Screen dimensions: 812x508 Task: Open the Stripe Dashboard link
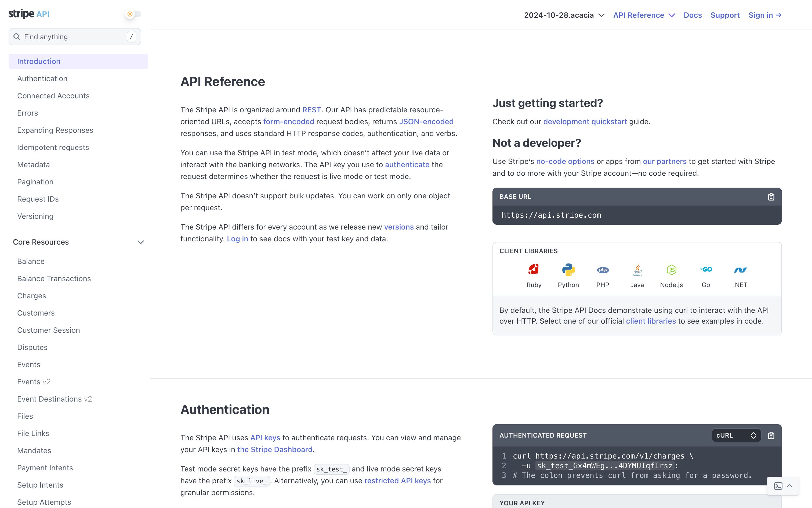(275, 449)
